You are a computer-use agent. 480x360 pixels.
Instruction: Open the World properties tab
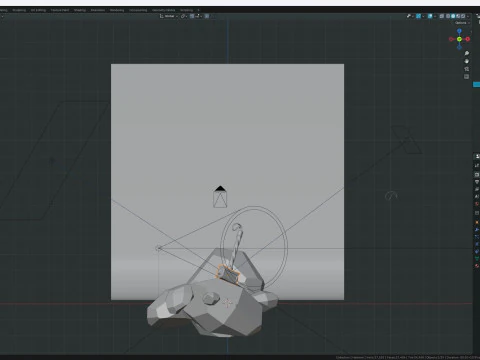pyautogui.click(x=477, y=204)
